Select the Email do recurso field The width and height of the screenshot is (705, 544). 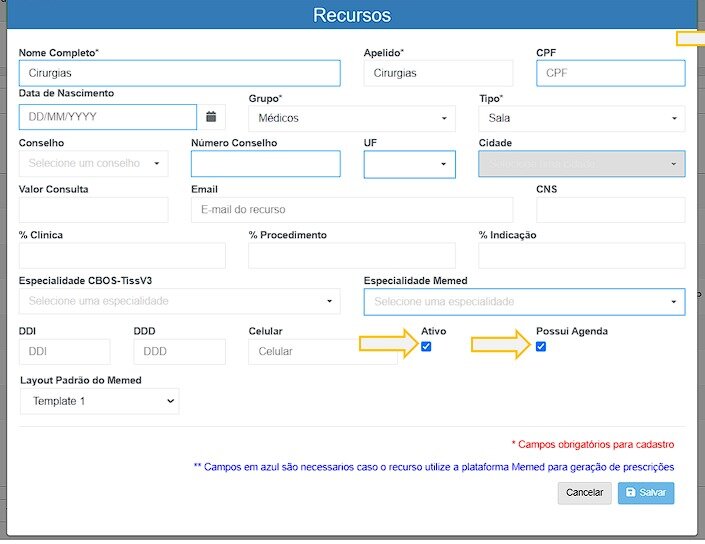coord(351,209)
